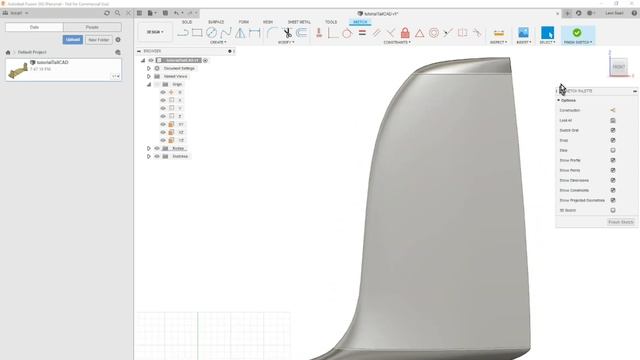Select the Circle sketch tool
The width and height of the screenshot is (640, 360).
pos(211,33)
